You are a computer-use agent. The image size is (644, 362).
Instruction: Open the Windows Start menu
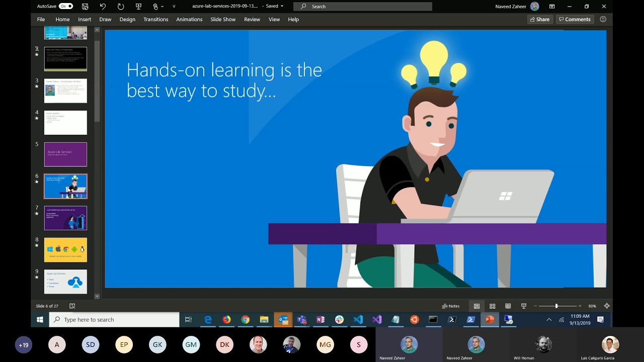40,319
